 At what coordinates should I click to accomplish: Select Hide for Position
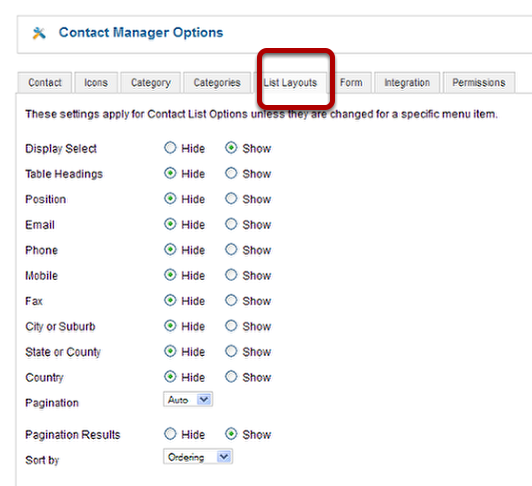[x=170, y=199]
